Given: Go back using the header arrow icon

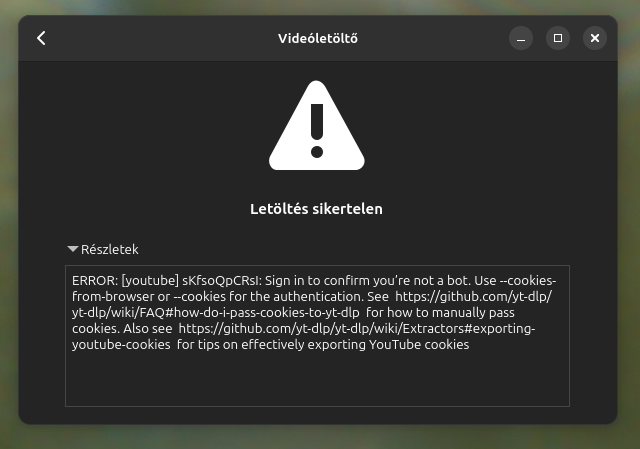Looking at the screenshot, I should point(41,38).
